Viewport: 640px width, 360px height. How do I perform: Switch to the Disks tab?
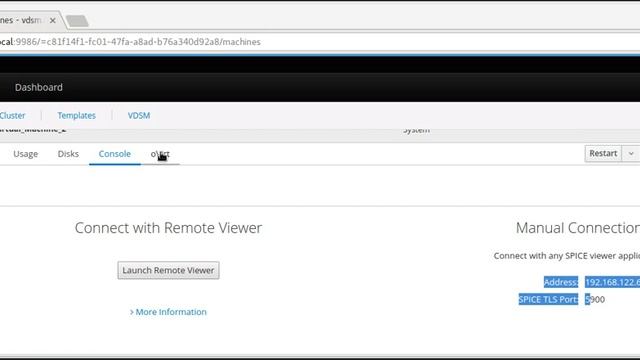click(68, 154)
